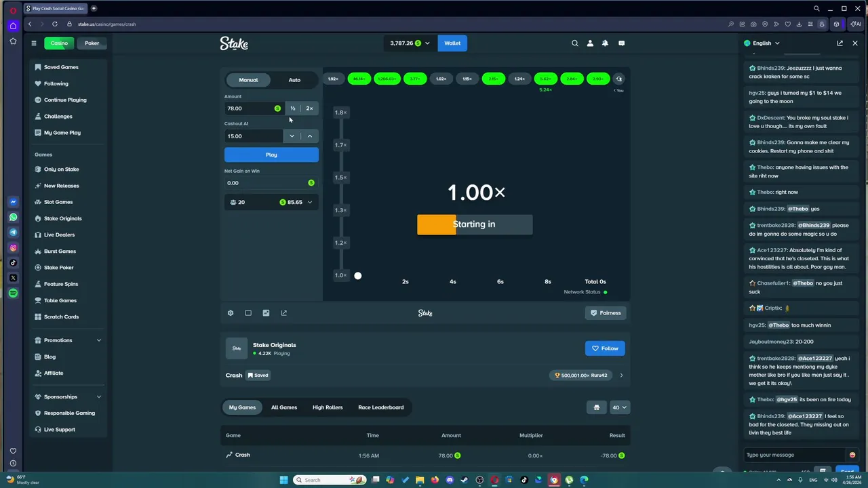Select Manual betting mode
The image size is (868, 488).
pos(248,80)
